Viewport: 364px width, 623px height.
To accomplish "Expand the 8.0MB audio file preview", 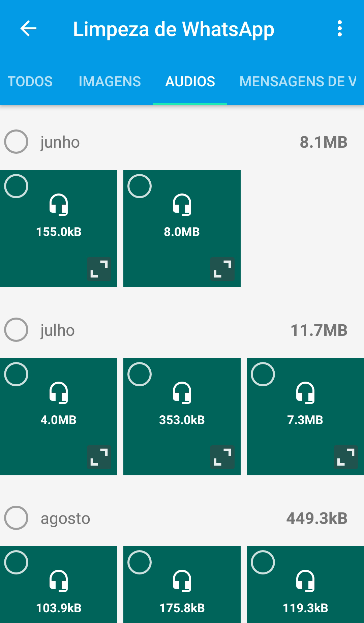I will pos(222,269).
